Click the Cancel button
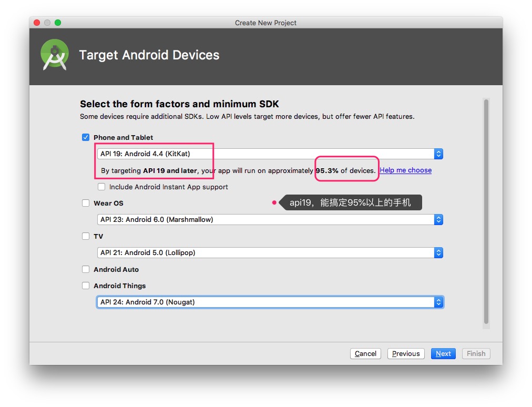Viewport: 532px width, 407px height. click(x=365, y=354)
